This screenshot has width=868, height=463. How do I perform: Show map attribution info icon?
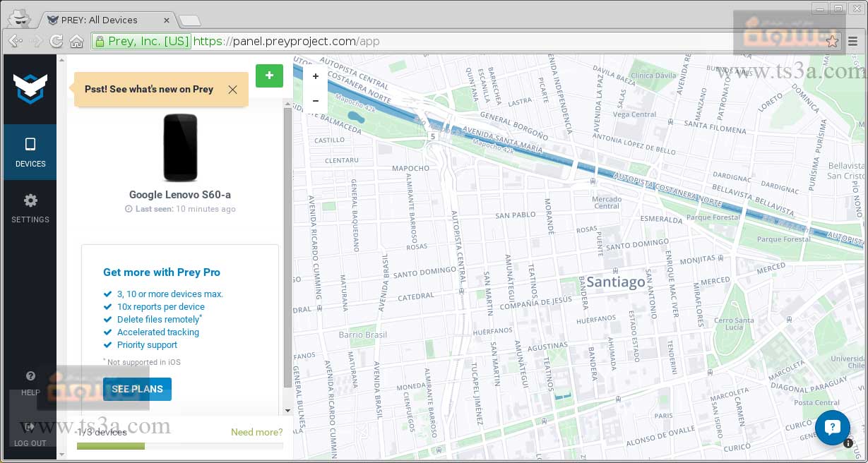click(848, 443)
